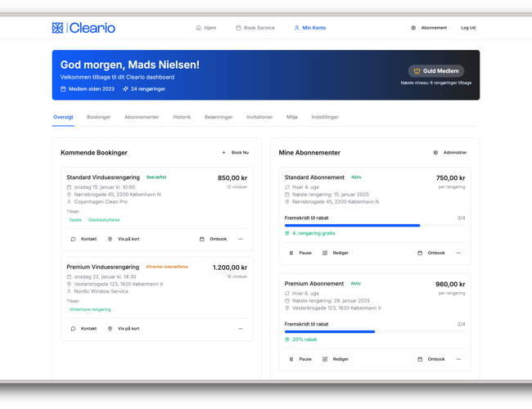
Task: Click Premium Abonnement discount progress bar
Action: [x=375, y=331]
